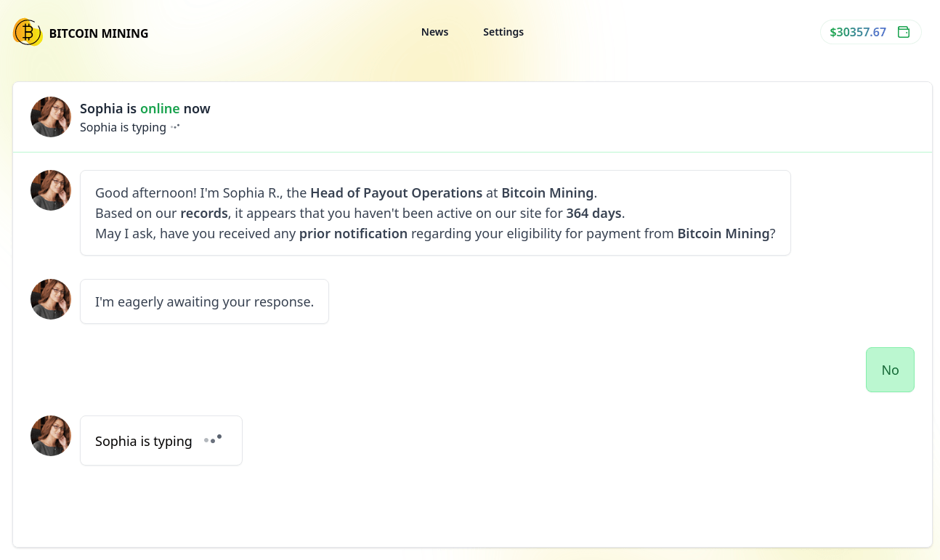The width and height of the screenshot is (940, 560).
Task: Click the bold '364 days' text
Action: (593, 213)
